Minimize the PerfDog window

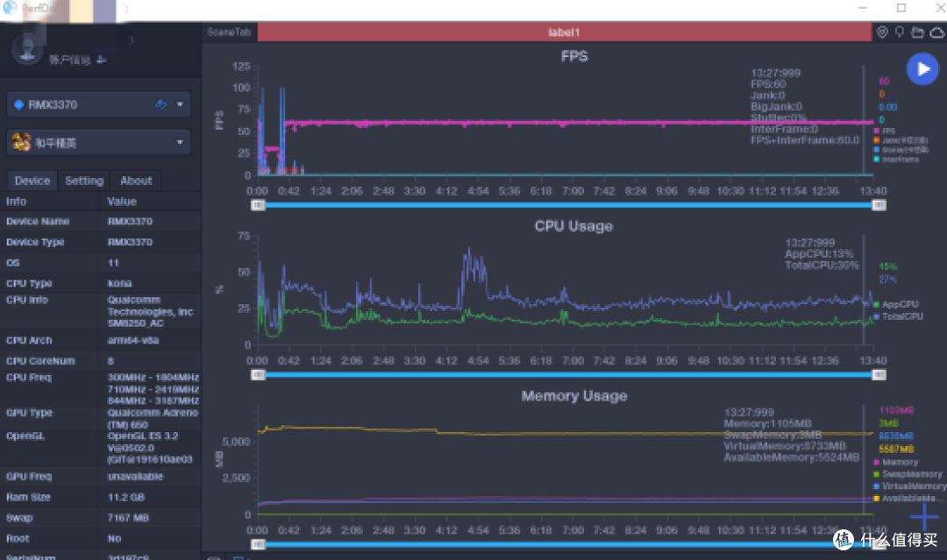pyautogui.click(x=863, y=8)
